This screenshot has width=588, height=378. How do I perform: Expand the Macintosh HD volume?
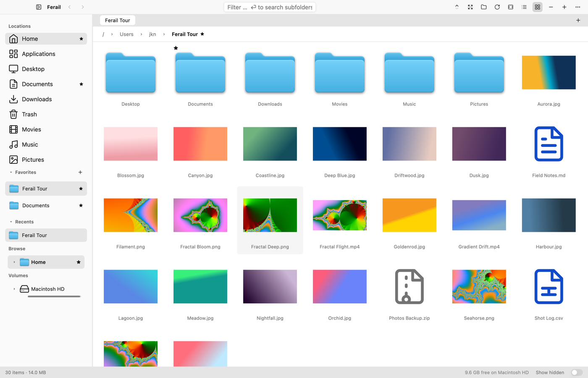pos(14,289)
